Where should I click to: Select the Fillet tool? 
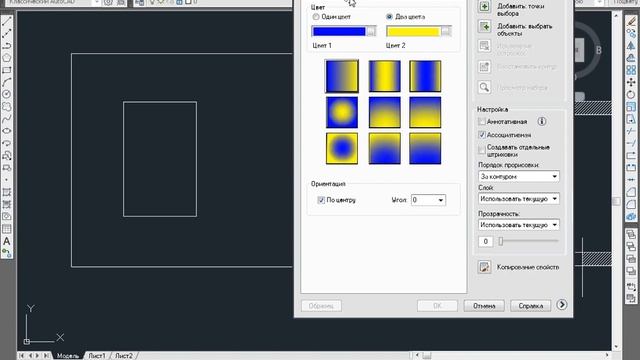(631, 205)
